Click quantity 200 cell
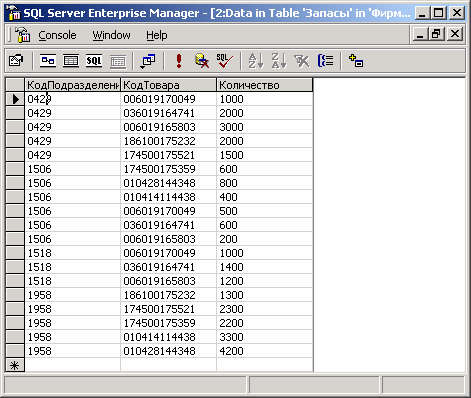 point(265,239)
